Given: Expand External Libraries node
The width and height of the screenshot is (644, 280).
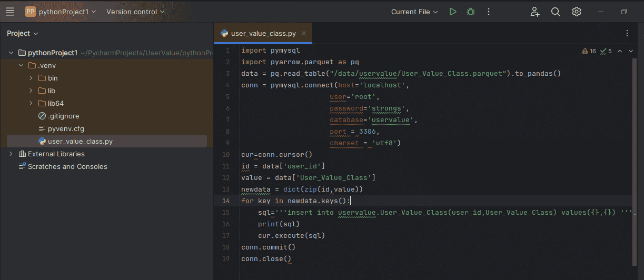Looking at the screenshot, I should [11, 154].
